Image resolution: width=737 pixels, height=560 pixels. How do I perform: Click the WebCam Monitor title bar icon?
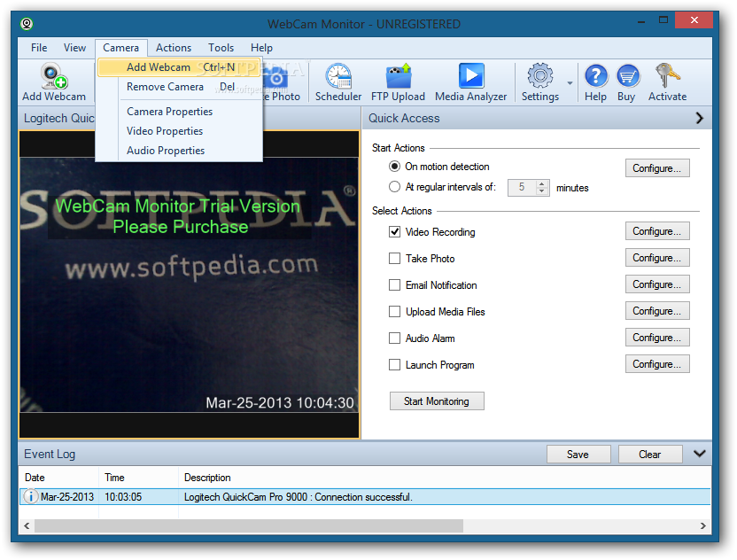click(27, 24)
